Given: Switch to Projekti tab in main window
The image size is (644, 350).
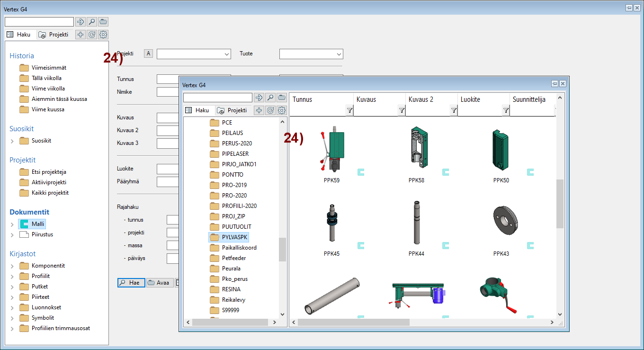Looking at the screenshot, I should tap(54, 35).
